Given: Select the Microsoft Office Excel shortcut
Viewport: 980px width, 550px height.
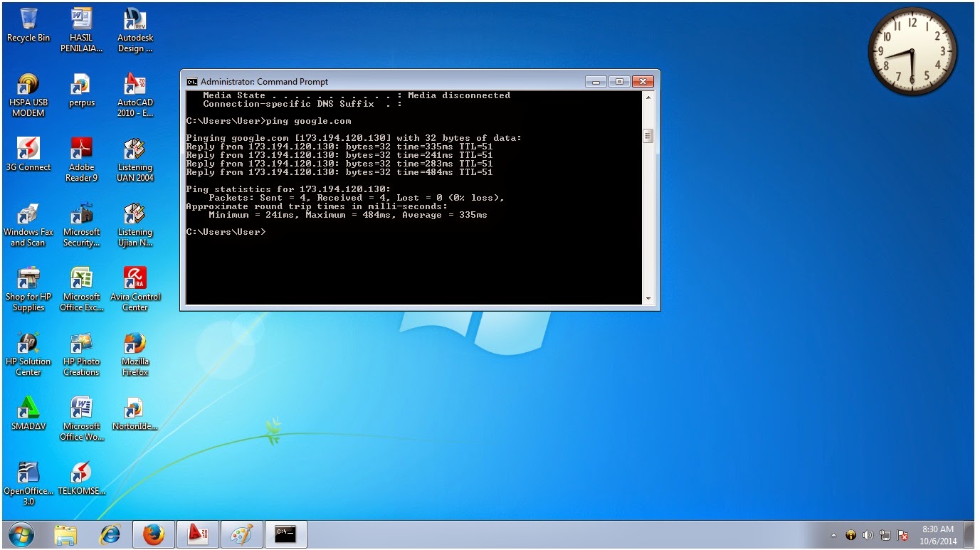Looking at the screenshot, I should [81, 290].
